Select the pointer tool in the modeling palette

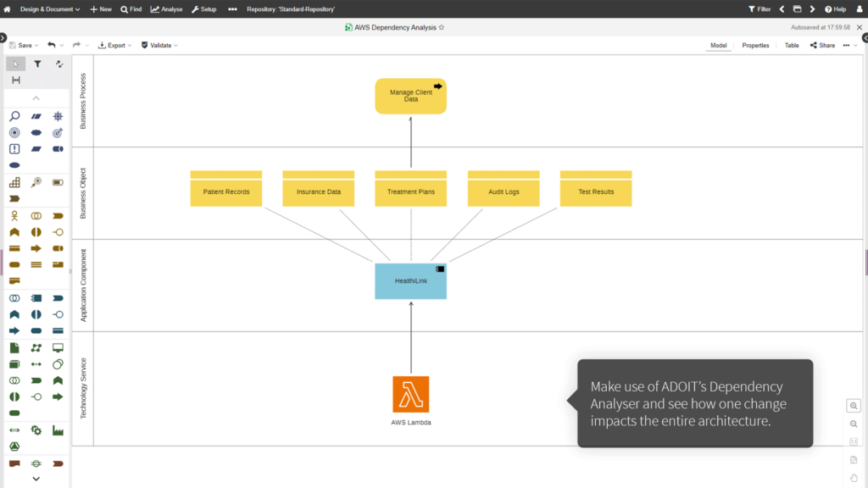[15, 64]
